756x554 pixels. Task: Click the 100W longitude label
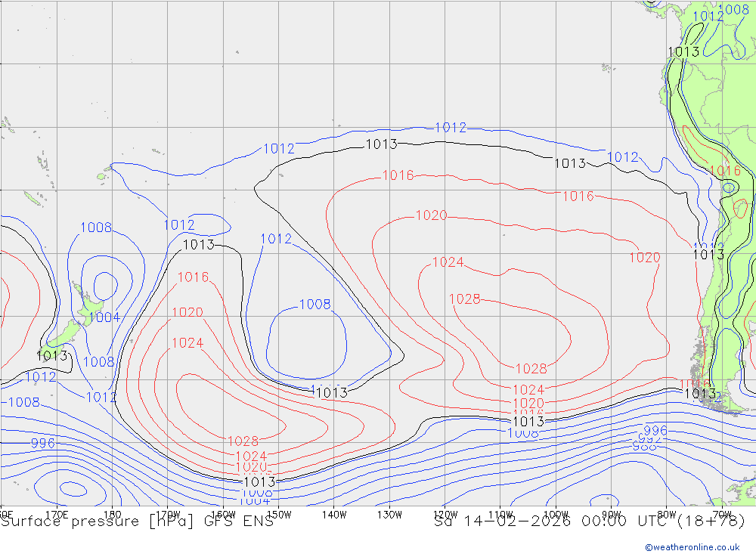[x=555, y=515]
